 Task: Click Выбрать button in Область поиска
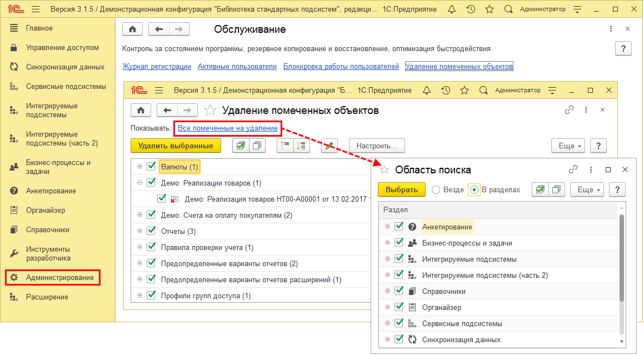pyautogui.click(x=402, y=189)
